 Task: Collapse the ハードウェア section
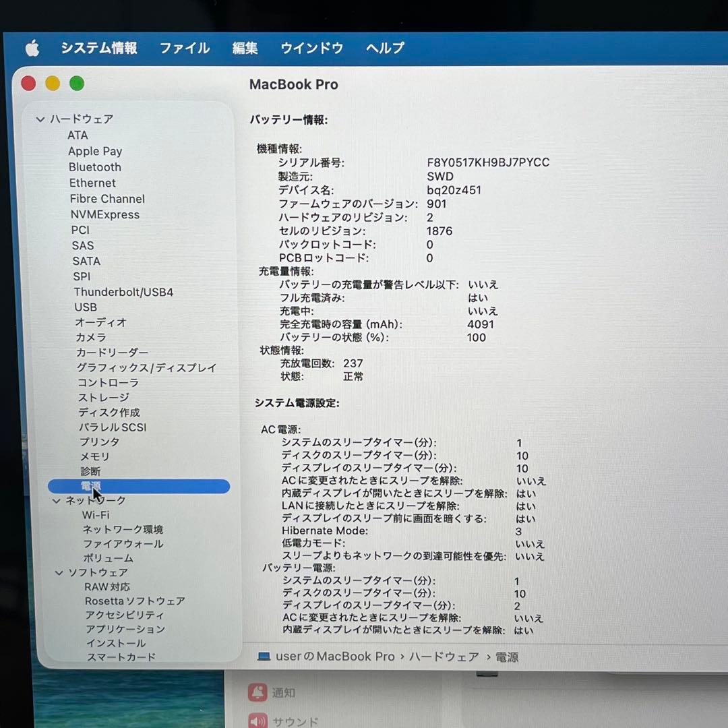[40, 119]
